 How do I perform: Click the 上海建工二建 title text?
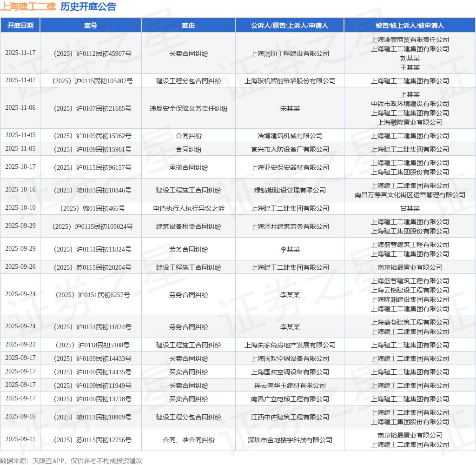click(x=28, y=7)
